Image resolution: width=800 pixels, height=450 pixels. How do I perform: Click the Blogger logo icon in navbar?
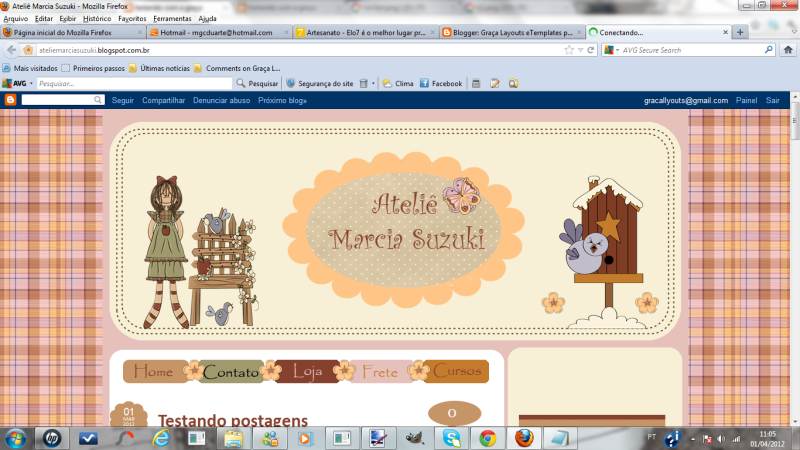click(x=10, y=100)
